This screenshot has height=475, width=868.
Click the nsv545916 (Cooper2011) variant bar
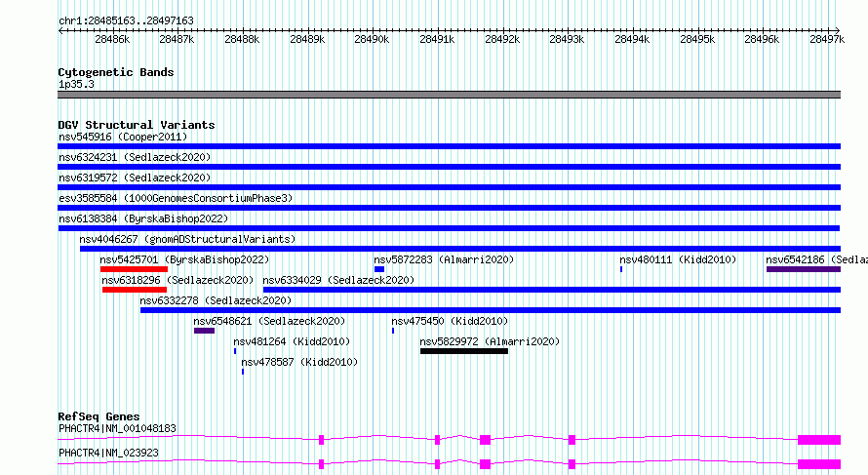coord(449,146)
